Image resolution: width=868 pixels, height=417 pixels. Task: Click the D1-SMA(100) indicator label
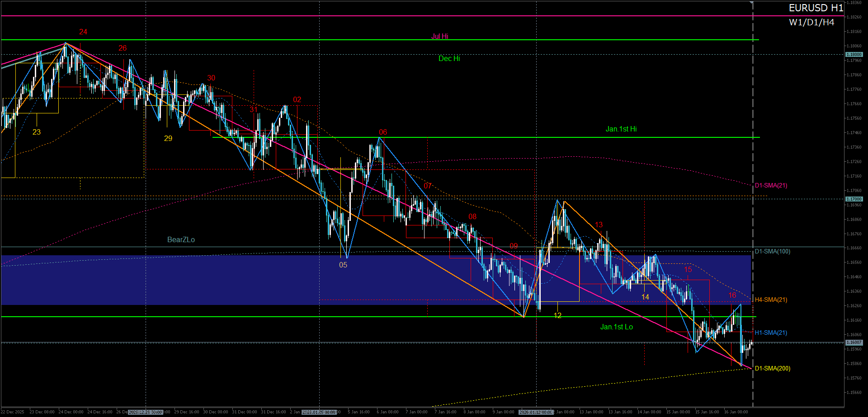[x=772, y=252]
